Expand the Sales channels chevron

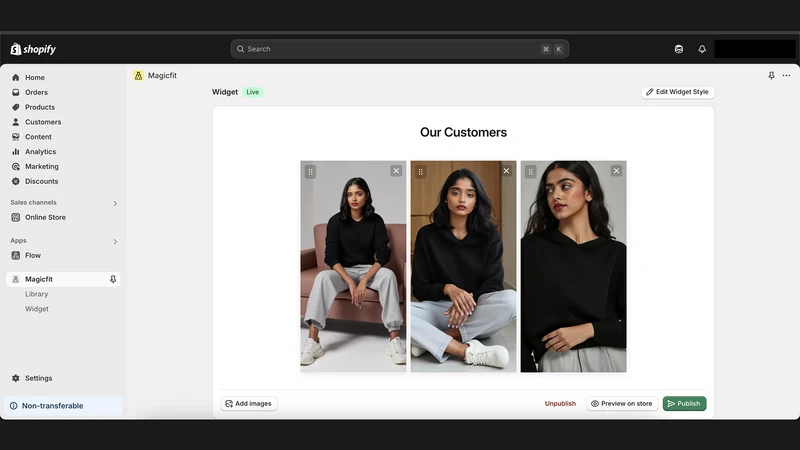(115, 204)
